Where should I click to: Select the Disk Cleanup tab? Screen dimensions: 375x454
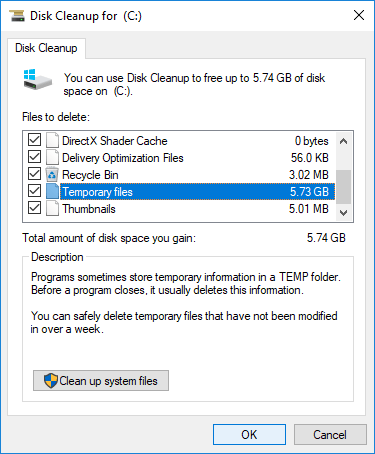pyautogui.click(x=46, y=48)
